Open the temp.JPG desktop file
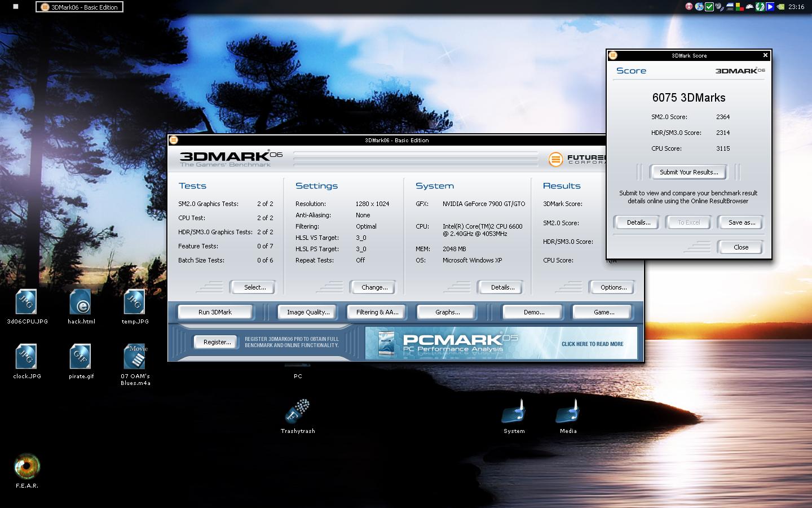The width and height of the screenshot is (812, 508). point(135,307)
